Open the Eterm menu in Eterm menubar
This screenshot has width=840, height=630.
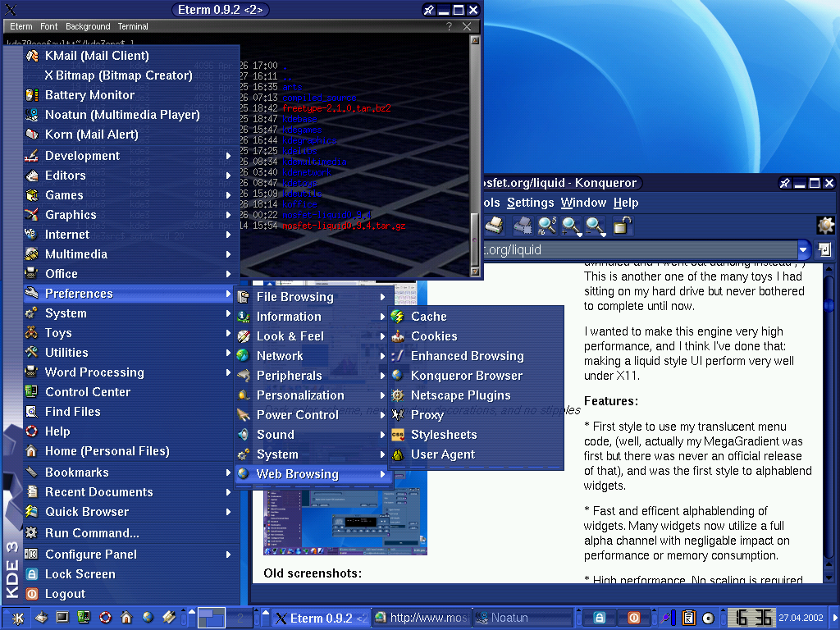click(x=21, y=26)
